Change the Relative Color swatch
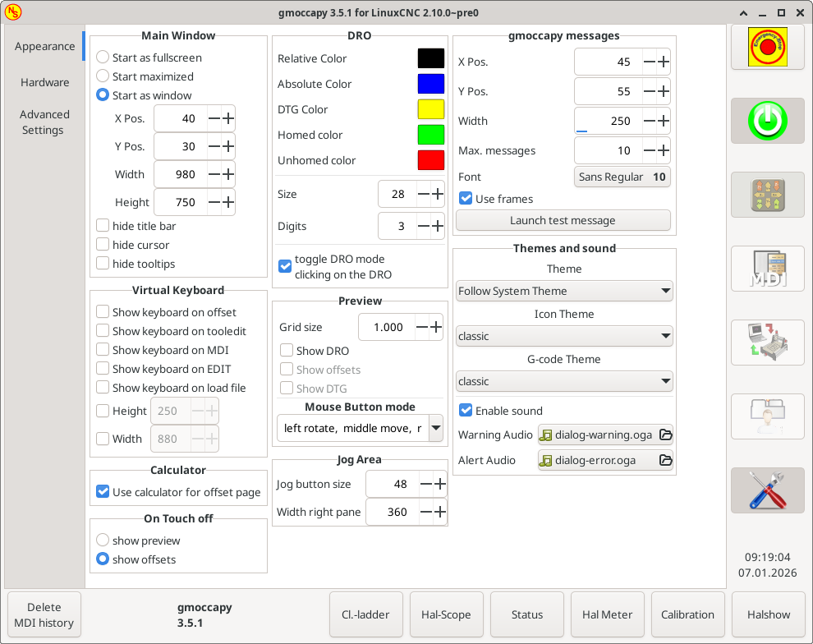This screenshot has width=813, height=644. click(430, 57)
